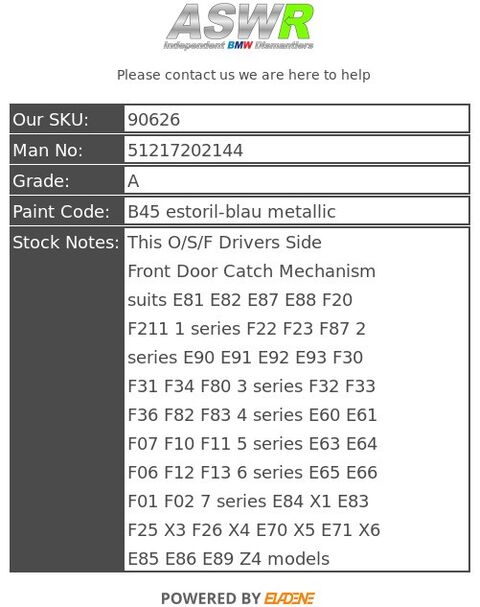Viewport: 480px width, 607px height.
Task: Click the 'Stock Notes:' label
Action: 66,242
